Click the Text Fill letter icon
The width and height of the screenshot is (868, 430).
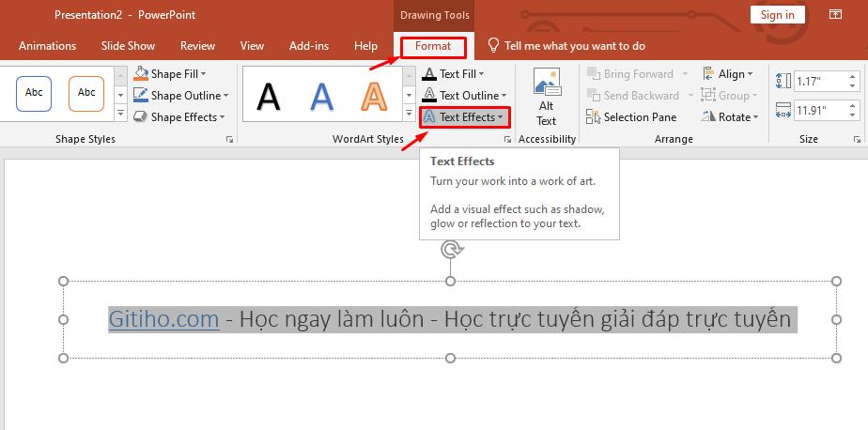click(429, 74)
